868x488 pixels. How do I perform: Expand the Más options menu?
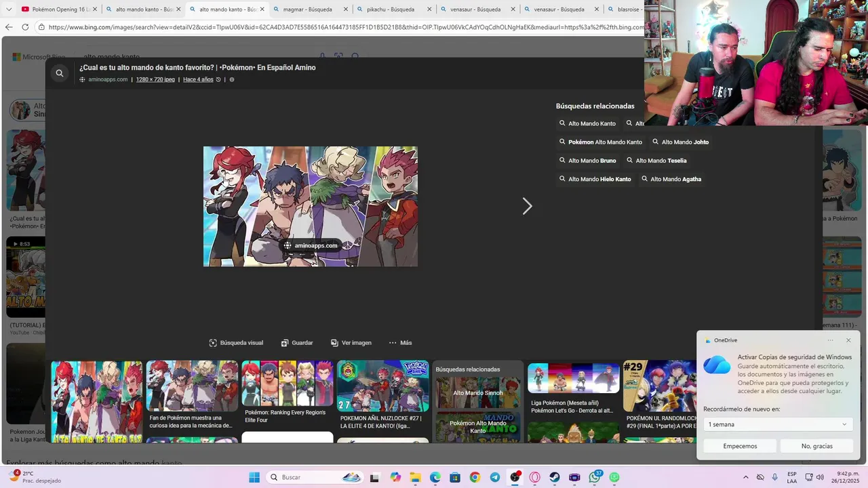(x=400, y=343)
